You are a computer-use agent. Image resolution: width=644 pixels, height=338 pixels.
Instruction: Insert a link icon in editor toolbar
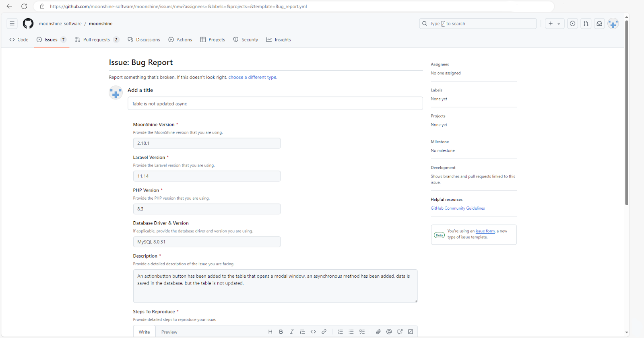324,332
